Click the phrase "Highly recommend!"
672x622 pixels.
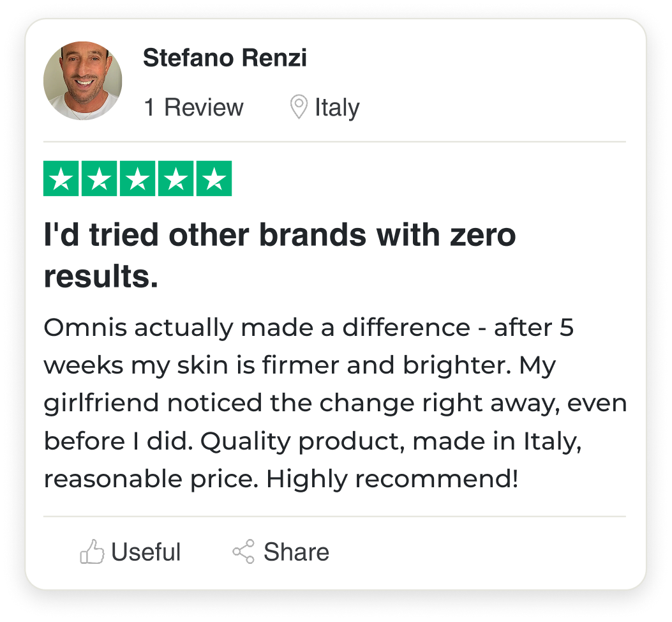(392, 478)
